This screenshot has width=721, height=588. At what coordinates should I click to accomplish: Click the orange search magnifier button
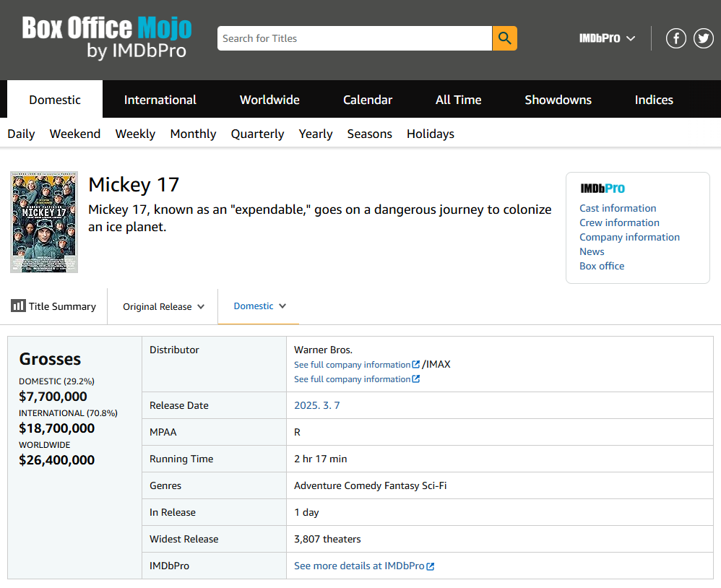[x=504, y=38]
